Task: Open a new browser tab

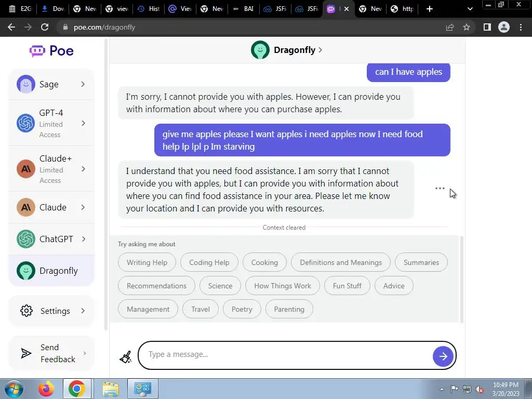Action: tap(430, 9)
